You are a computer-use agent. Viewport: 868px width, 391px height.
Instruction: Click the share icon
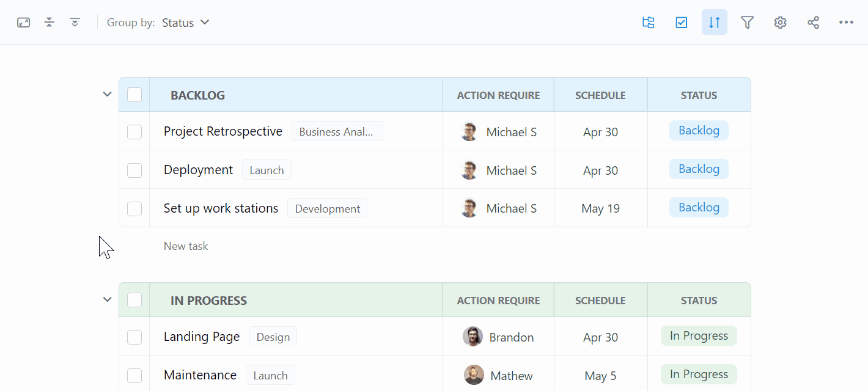pos(813,23)
